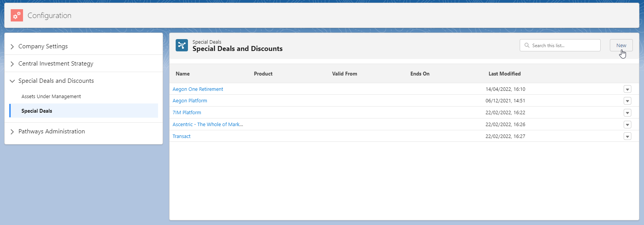Click date 22/02/2022, 16:26
644x225 pixels.
506,125
